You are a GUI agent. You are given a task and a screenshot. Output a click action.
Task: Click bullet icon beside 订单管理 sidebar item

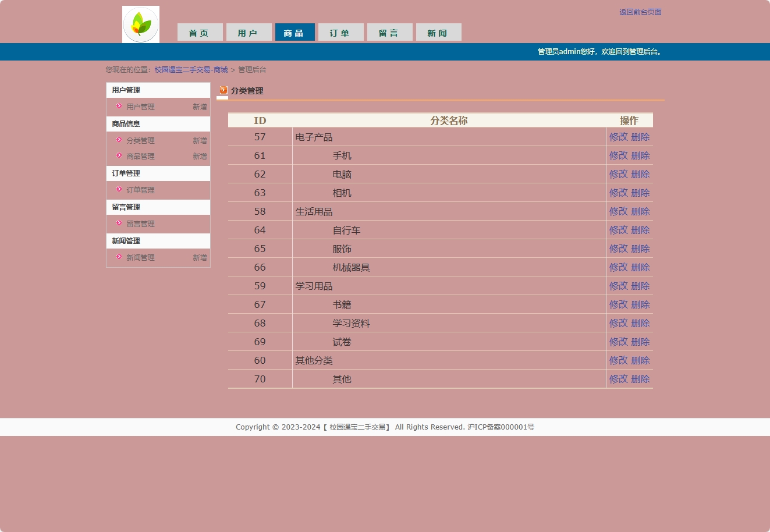(x=119, y=189)
